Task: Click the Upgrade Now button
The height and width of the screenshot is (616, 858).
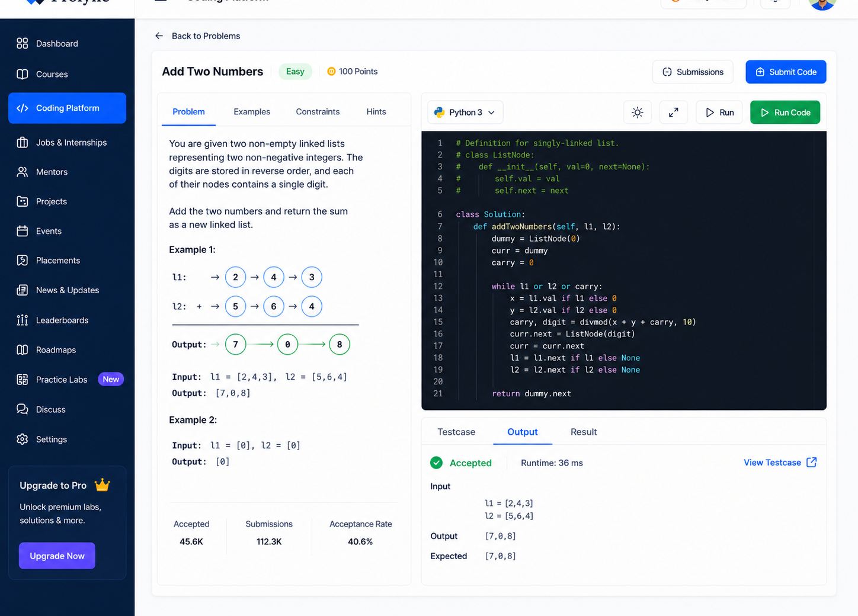Action: click(x=57, y=556)
